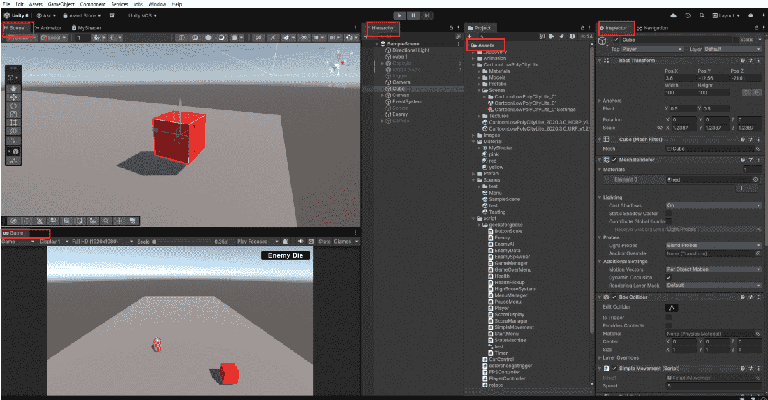Open the Play Focused dropdown in Game view
The height and width of the screenshot is (400, 768).
click(258, 241)
